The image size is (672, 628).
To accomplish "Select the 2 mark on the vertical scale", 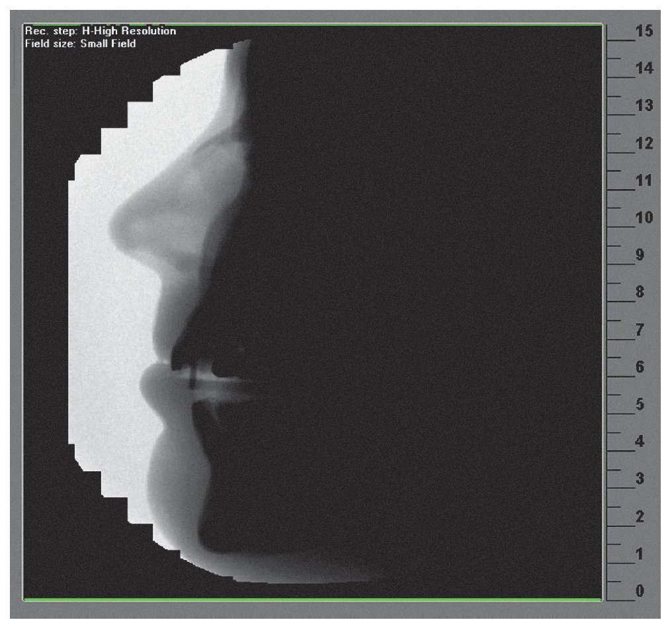I will (x=640, y=516).
